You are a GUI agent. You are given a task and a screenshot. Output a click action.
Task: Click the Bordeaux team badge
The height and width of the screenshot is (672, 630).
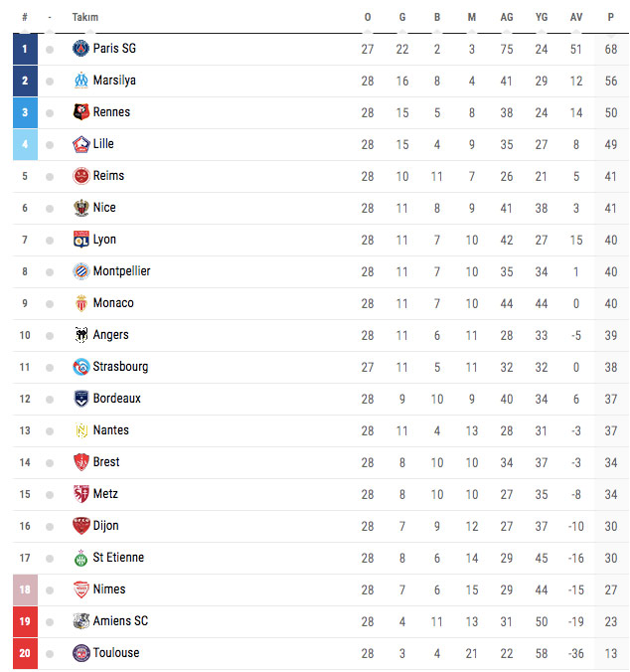(x=81, y=399)
